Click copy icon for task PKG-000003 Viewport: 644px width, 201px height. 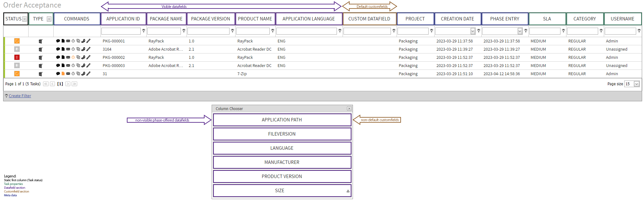point(78,65)
